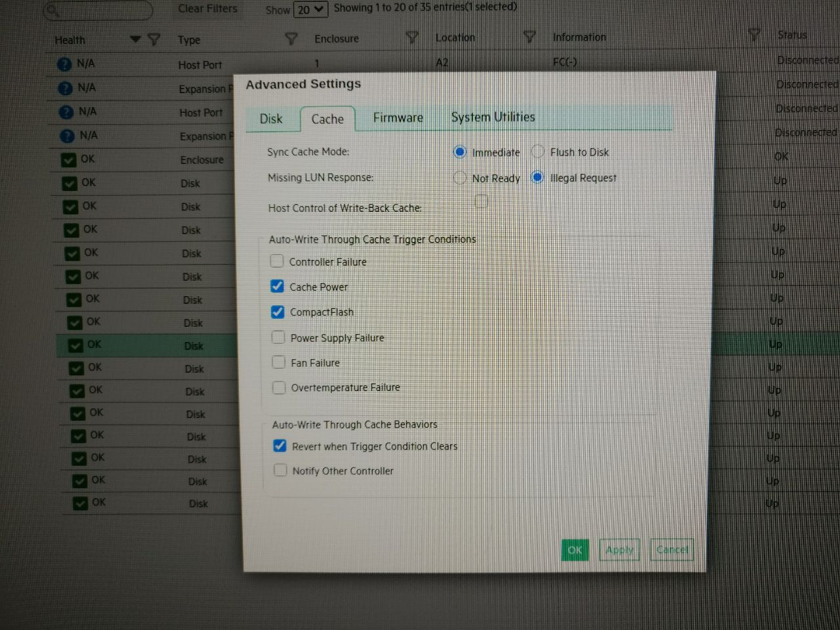Switch to the Disk tab

[x=270, y=119]
